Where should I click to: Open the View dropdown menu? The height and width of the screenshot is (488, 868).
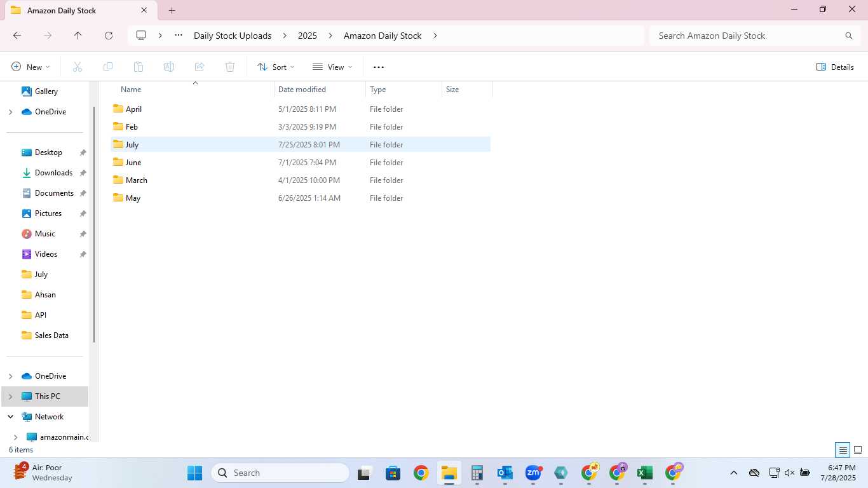pos(332,67)
